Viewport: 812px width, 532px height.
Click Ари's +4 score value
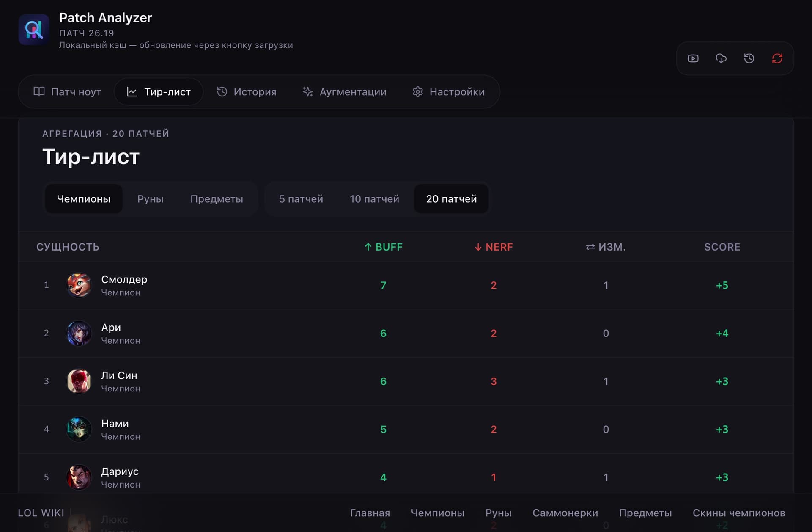pos(722,333)
